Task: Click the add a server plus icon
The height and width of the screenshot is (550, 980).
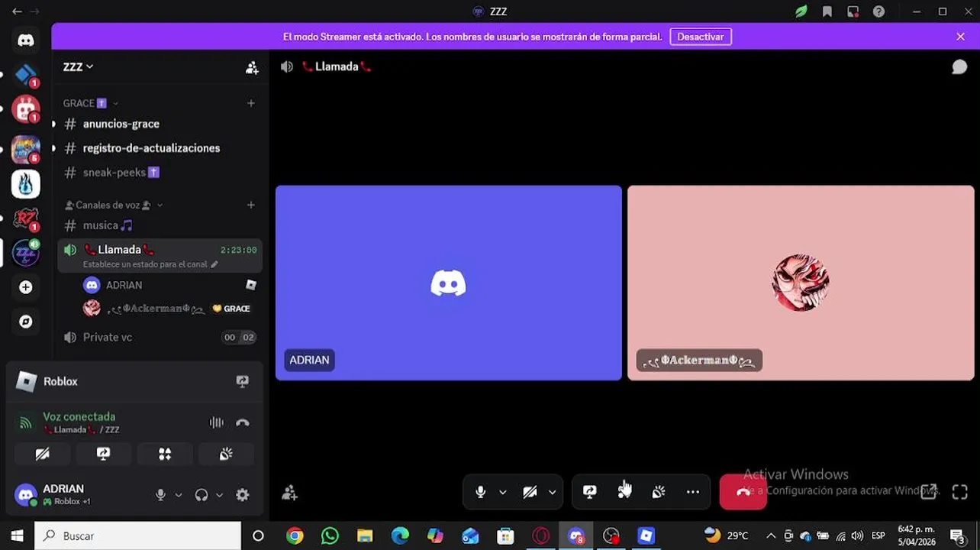Action: [26, 287]
